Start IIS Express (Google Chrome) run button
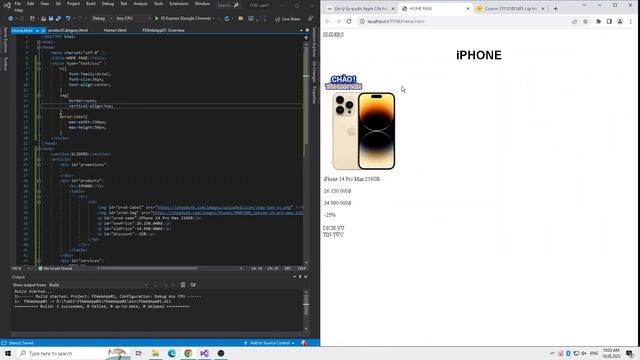 click(x=182, y=18)
